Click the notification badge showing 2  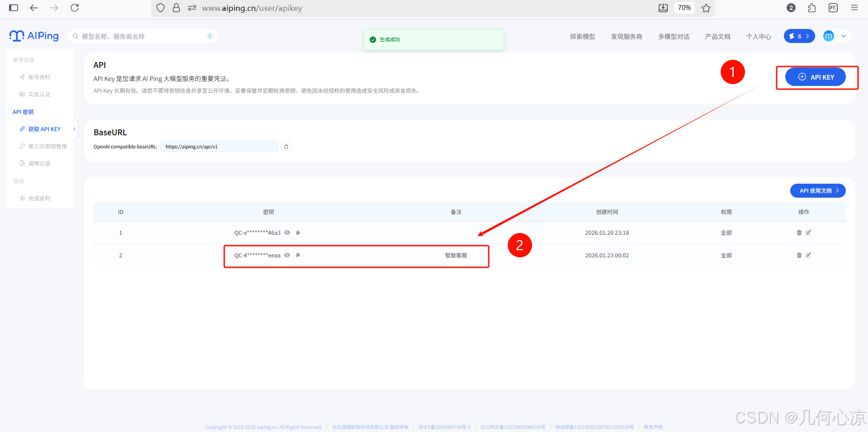[x=791, y=8]
